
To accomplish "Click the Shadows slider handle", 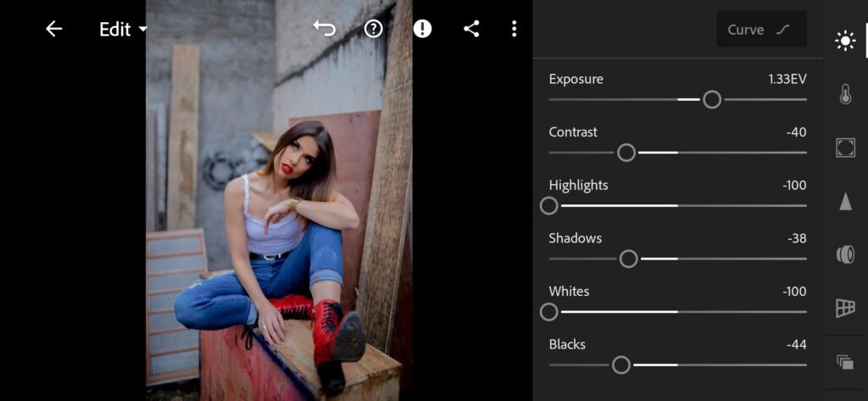I will tap(628, 259).
